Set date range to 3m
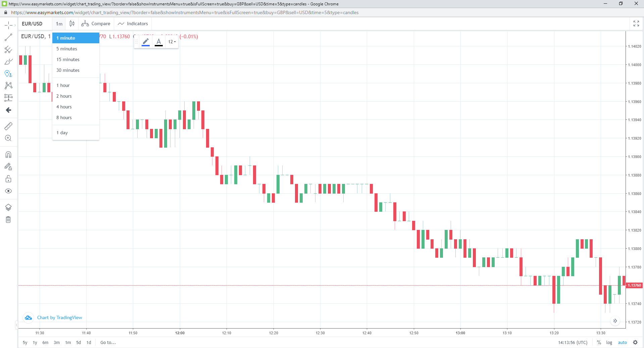Image resolution: width=644 pixels, height=348 pixels. (57, 343)
